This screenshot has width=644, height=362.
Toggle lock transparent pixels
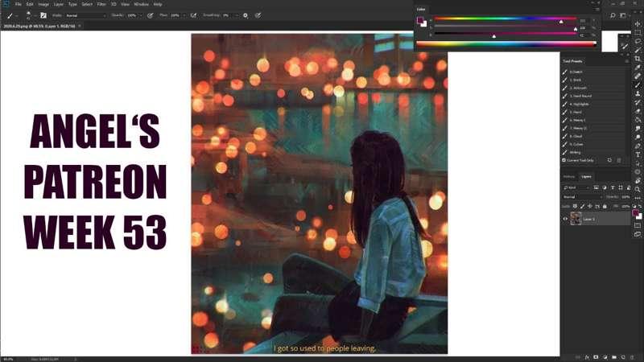pyautogui.click(x=575, y=206)
